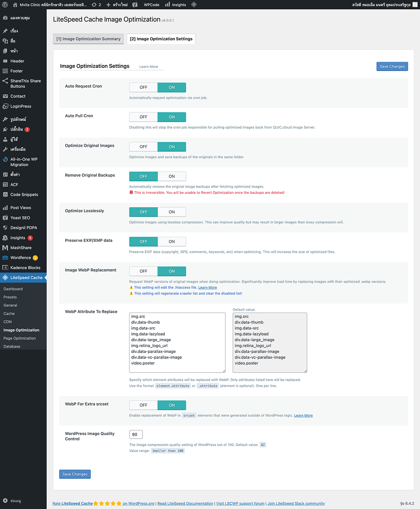420x509 pixels.
Task: Click the updates refresh icon
Action: click(94, 5)
